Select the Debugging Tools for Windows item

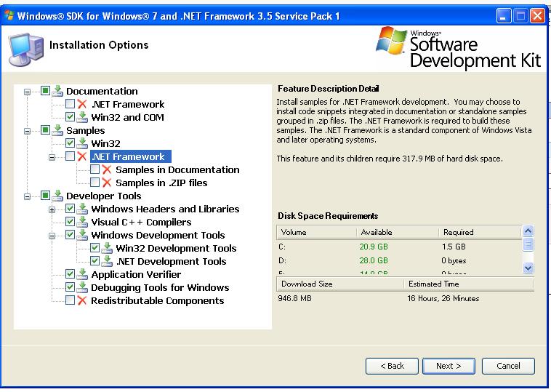pos(160,287)
